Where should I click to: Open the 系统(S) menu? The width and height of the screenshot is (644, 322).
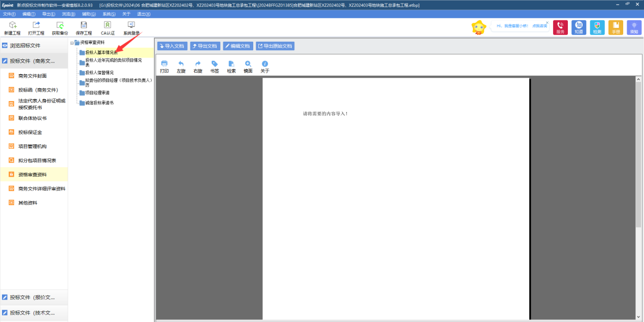click(x=109, y=14)
